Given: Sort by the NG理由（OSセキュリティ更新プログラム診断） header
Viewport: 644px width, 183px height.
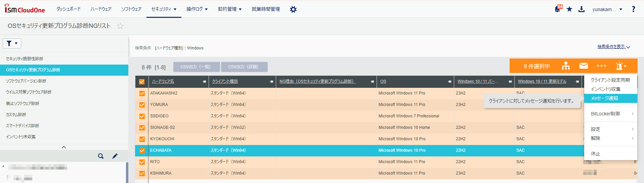Looking at the screenshot, I should click(x=317, y=81).
